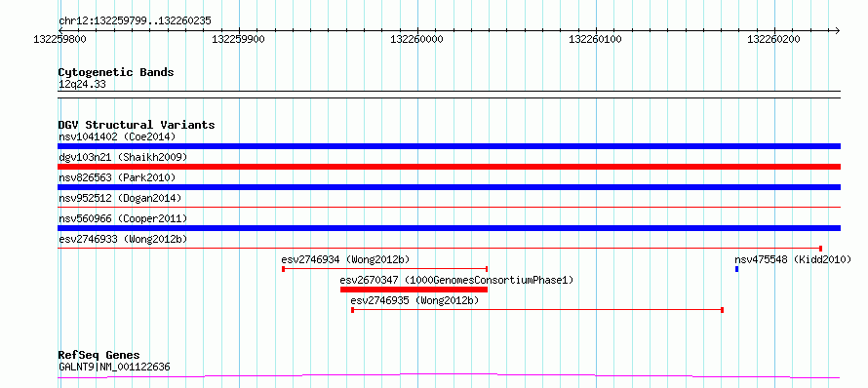Open the nsv475548 (Kidd2010) label
Image resolution: width=868 pixels, height=388 pixels.
(x=793, y=259)
